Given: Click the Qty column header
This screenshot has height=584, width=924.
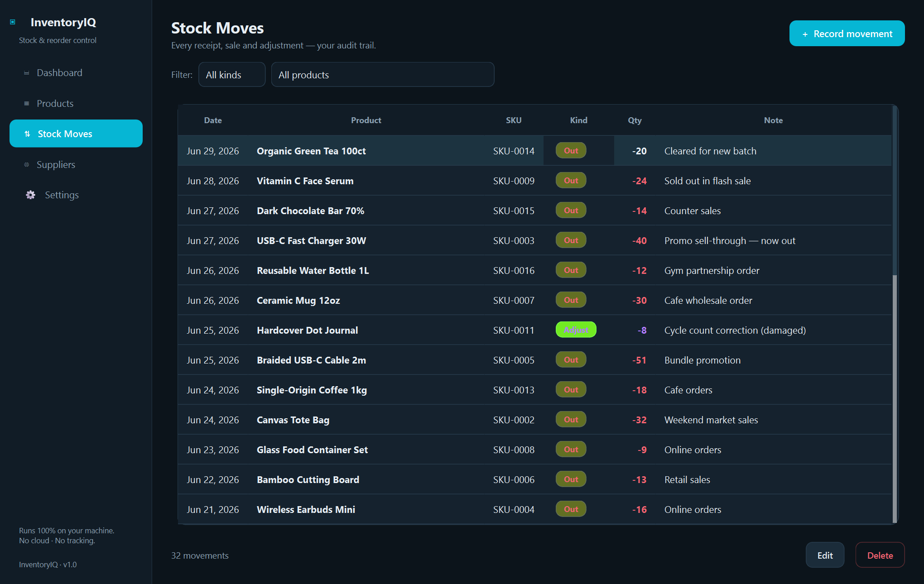Looking at the screenshot, I should pos(635,120).
